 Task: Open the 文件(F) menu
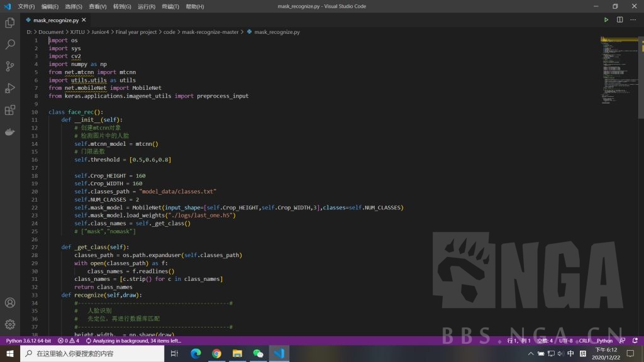tap(26, 6)
